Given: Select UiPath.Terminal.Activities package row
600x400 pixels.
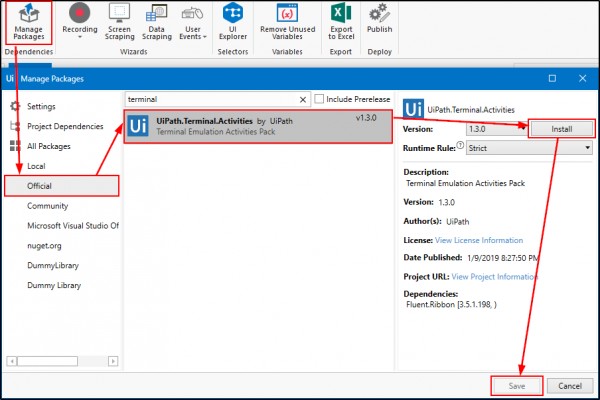Looking at the screenshot, I should pyautogui.click(x=258, y=126).
